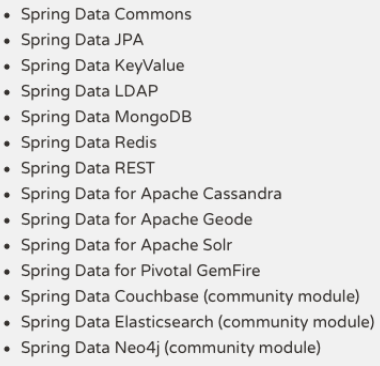Click the Spring Data Commons list item

106,15
